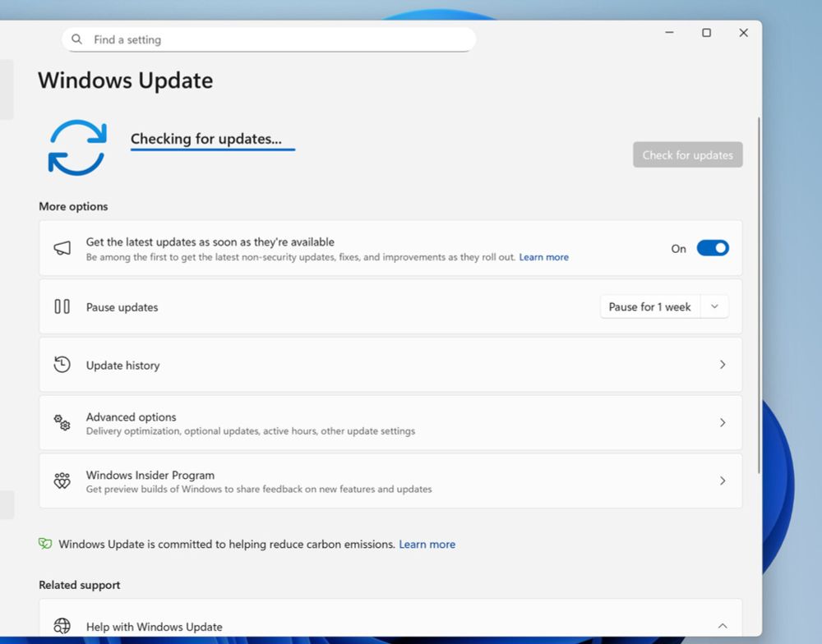Click the Windows Update page title

(x=125, y=80)
